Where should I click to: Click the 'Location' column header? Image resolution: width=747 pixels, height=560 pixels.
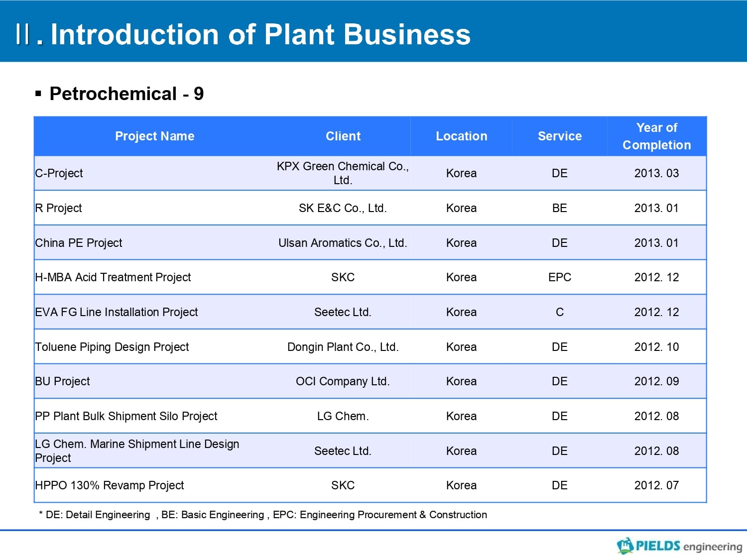pyautogui.click(x=462, y=136)
